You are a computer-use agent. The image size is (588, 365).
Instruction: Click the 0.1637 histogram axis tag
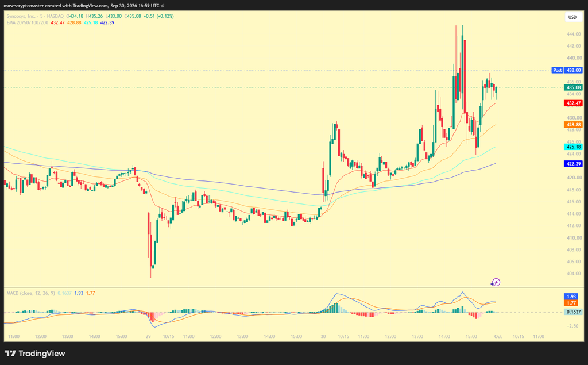point(574,312)
